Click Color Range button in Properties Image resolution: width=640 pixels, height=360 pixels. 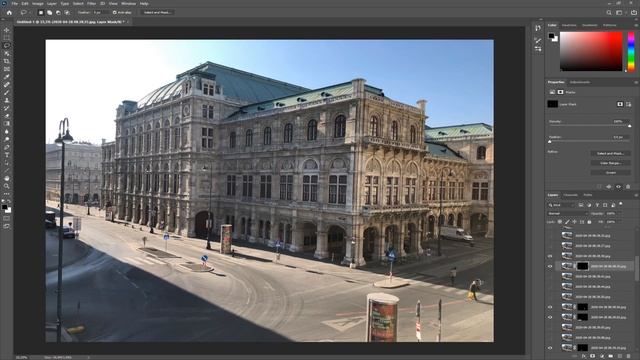[611, 163]
